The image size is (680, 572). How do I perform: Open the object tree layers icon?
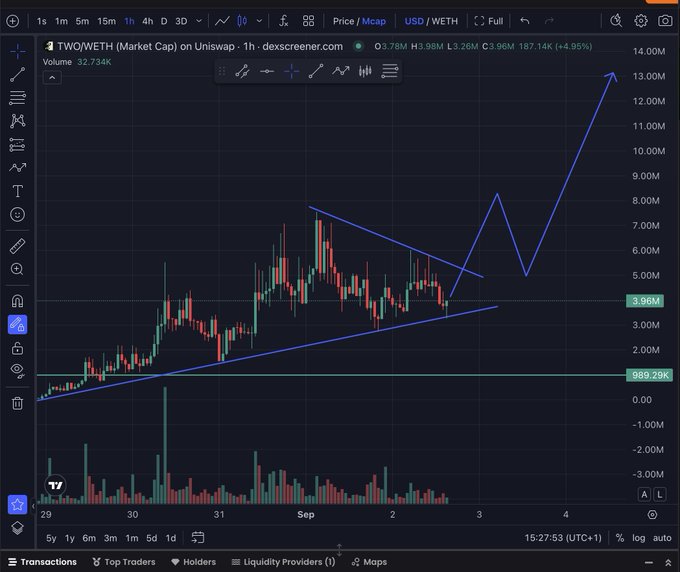[x=17, y=528]
